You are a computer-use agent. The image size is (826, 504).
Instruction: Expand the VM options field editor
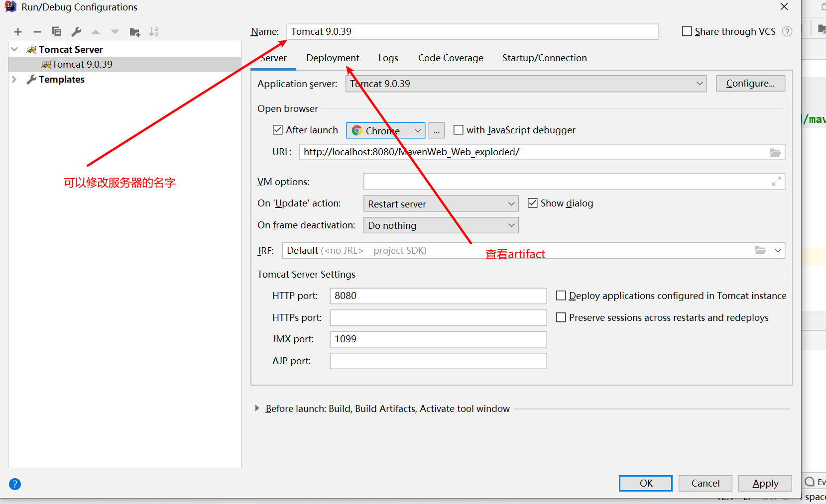click(776, 182)
